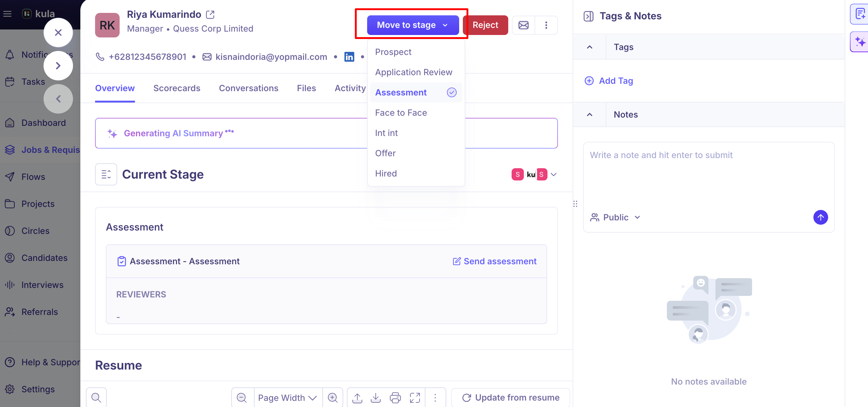Screen dimensions: 868x407
Task: Open resume in fullscreen icon
Action: click(x=415, y=398)
